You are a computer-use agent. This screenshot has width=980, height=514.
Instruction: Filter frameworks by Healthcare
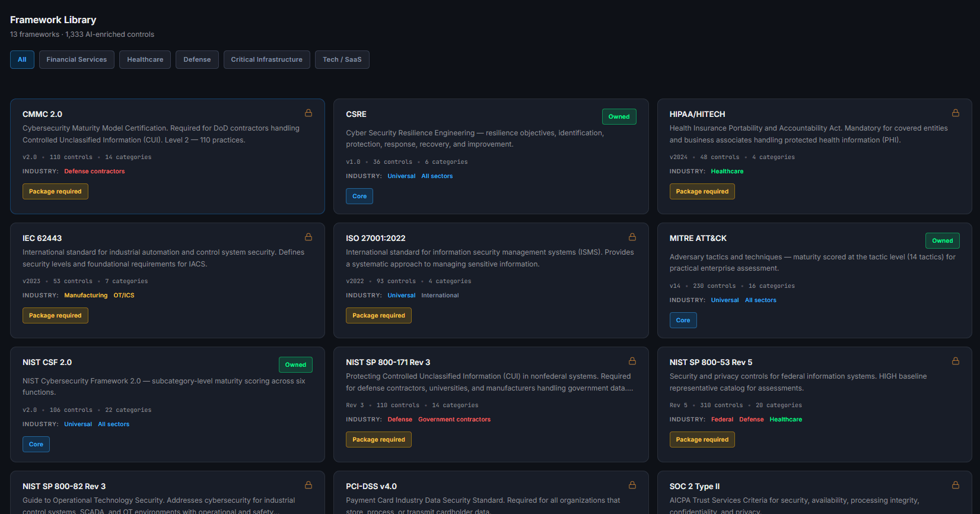coord(145,59)
